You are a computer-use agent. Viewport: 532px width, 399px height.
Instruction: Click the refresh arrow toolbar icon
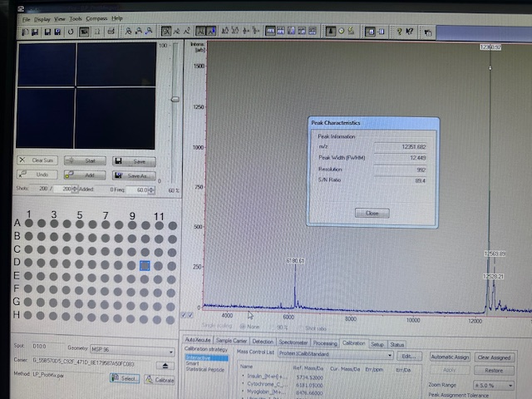[71, 32]
